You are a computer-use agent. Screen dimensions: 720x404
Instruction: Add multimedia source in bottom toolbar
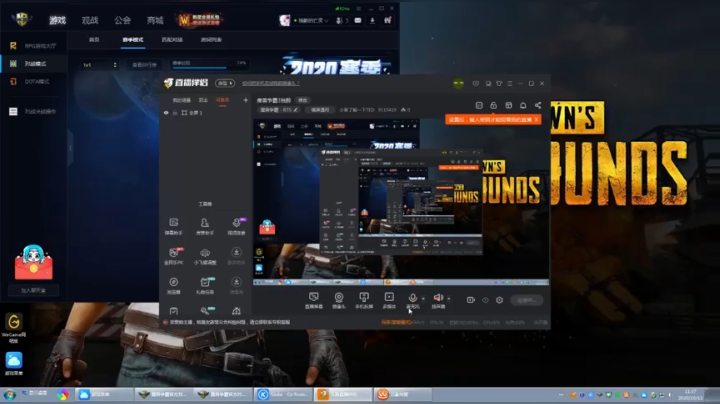(389, 300)
